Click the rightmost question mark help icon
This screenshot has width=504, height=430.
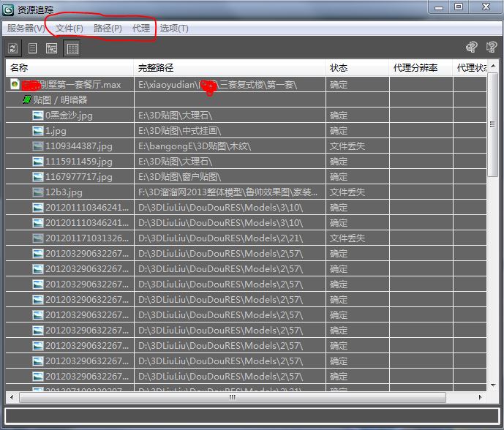[x=492, y=48]
